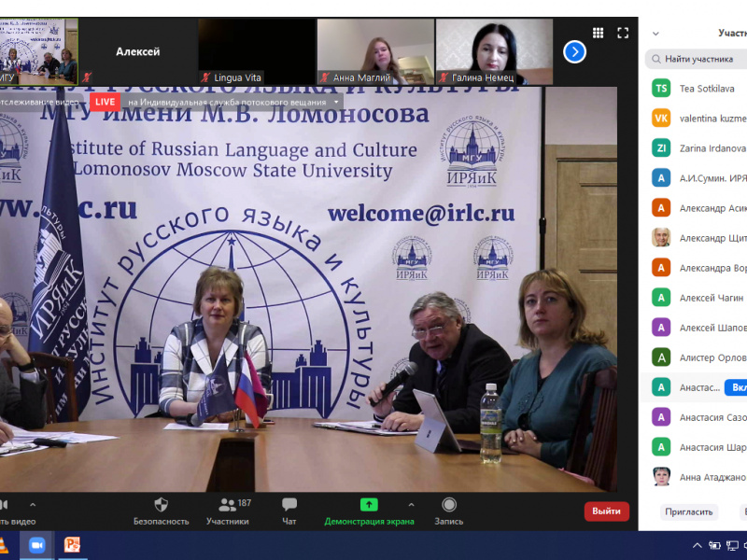Click the VK avatar of valentina
The width and height of the screenshot is (747, 560).
661,119
